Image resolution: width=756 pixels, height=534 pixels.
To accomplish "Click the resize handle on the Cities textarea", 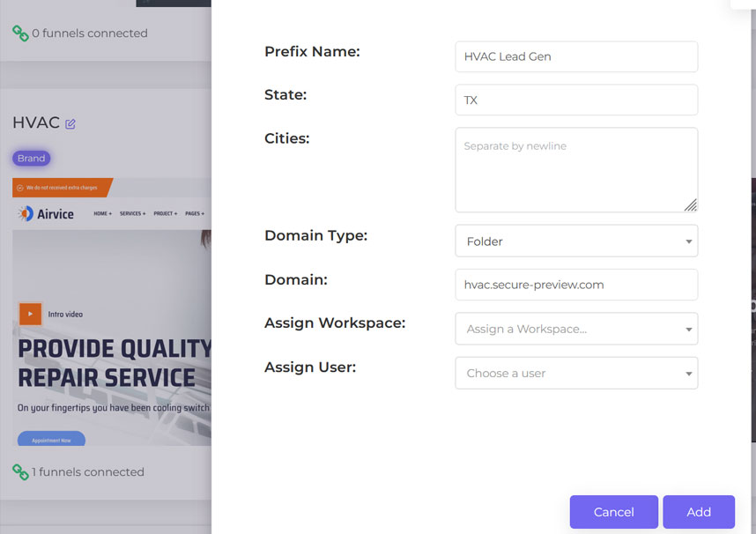I will [x=693, y=206].
